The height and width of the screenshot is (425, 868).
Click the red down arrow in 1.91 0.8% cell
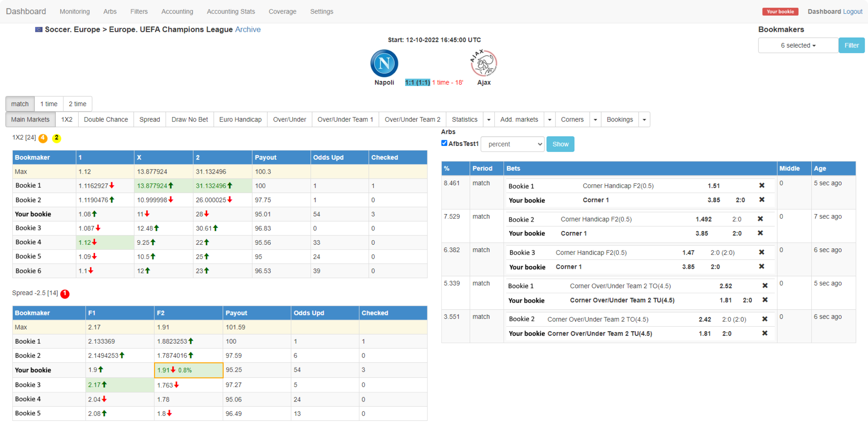tap(173, 370)
